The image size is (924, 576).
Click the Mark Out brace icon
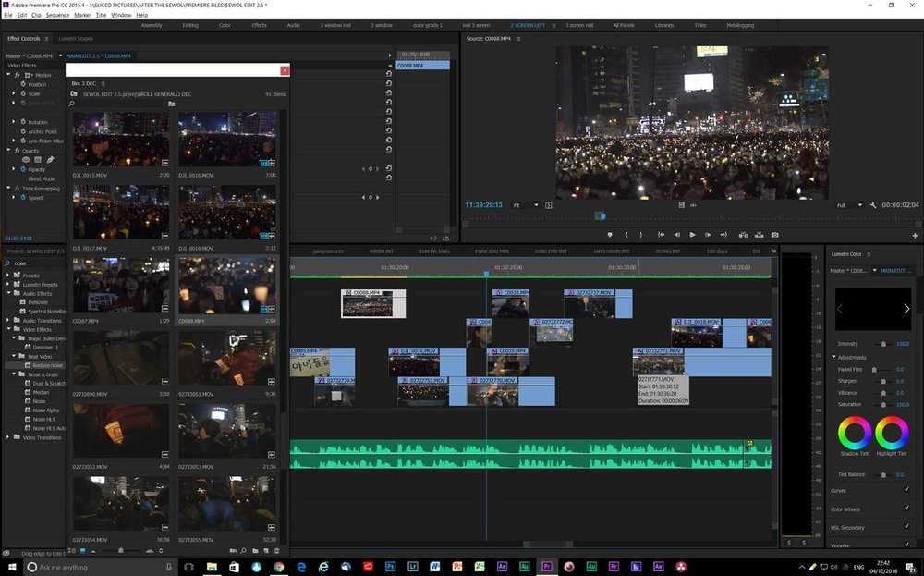(x=641, y=235)
